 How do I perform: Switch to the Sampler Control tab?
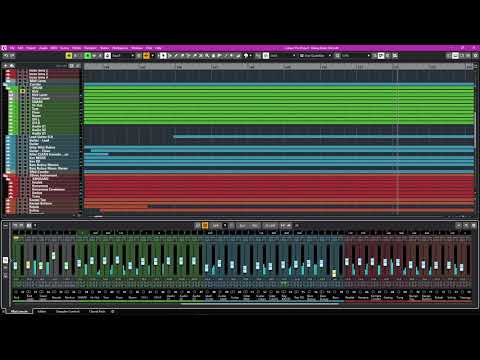68,311
